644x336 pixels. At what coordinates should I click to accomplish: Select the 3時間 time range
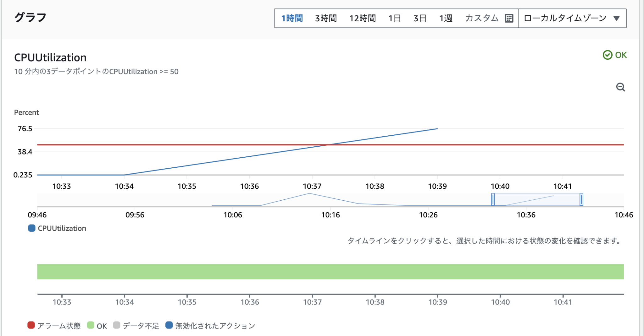click(326, 18)
